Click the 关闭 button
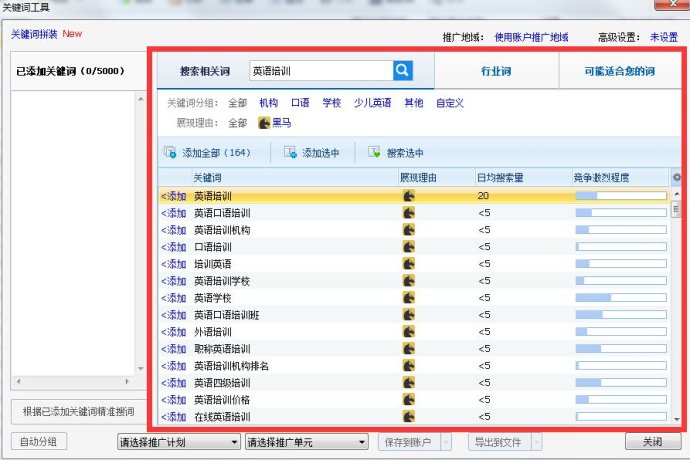The image size is (690, 460). point(653,442)
